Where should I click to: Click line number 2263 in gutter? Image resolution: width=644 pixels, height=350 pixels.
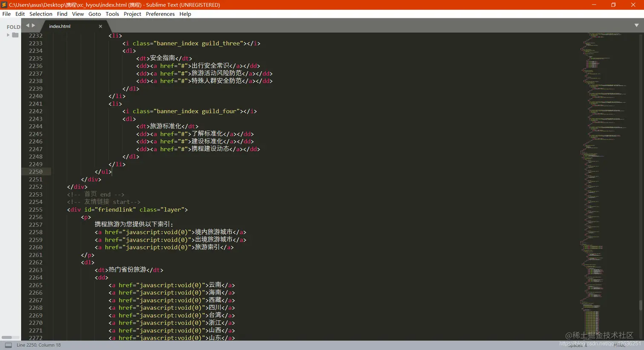[x=36, y=270]
